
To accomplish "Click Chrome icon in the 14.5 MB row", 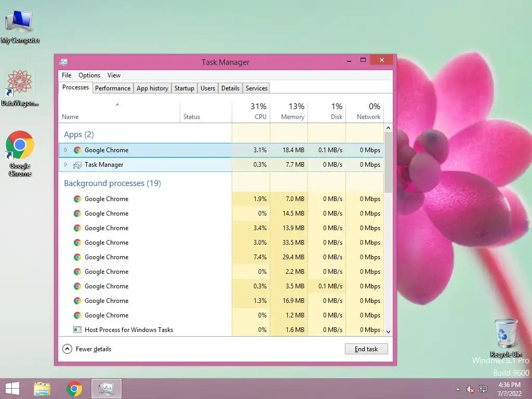I will pyautogui.click(x=77, y=214).
